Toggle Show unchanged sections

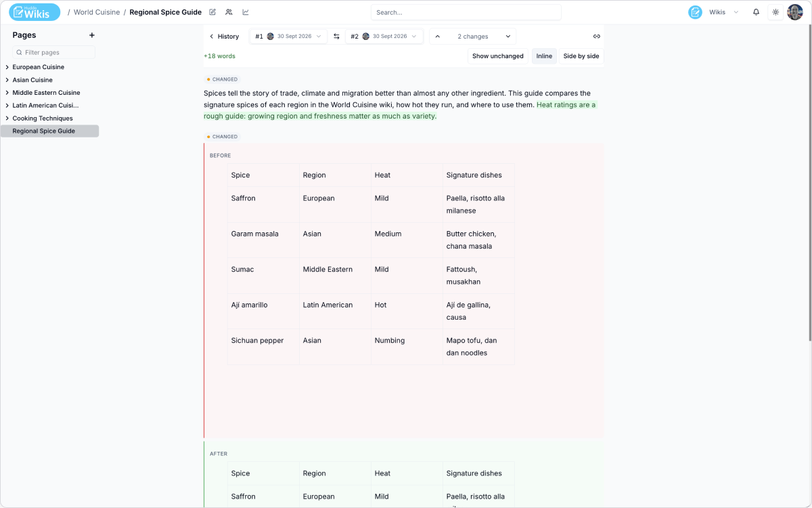pyautogui.click(x=498, y=56)
